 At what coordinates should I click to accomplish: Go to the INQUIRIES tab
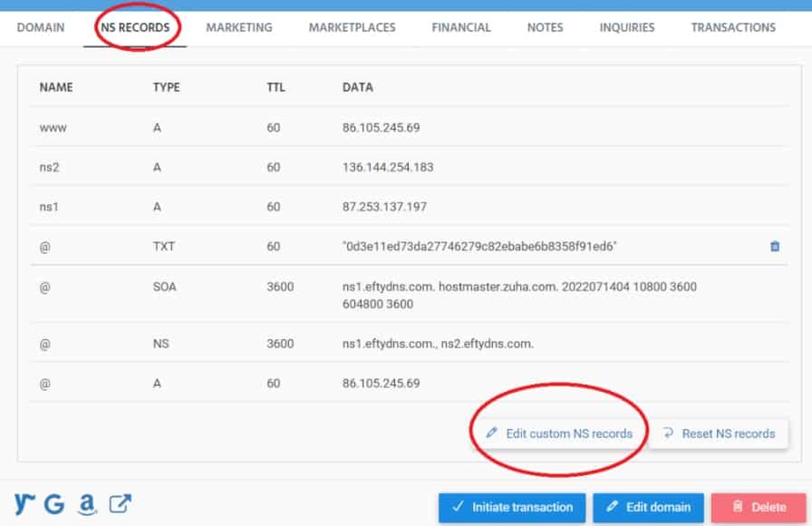pos(626,27)
